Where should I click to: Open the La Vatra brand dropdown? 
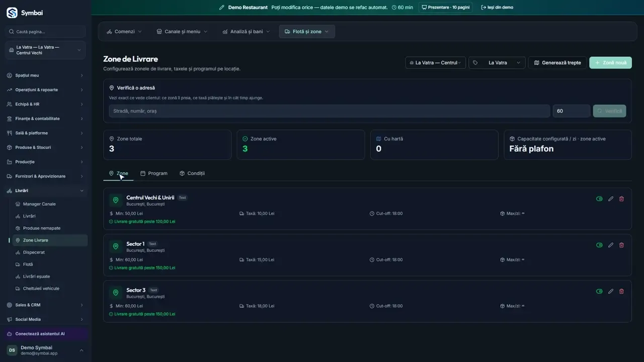pyautogui.click(x=497, y=63)
